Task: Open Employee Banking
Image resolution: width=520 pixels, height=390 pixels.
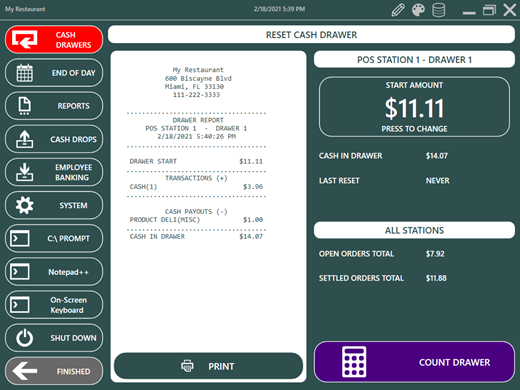Action: (54, 172)
